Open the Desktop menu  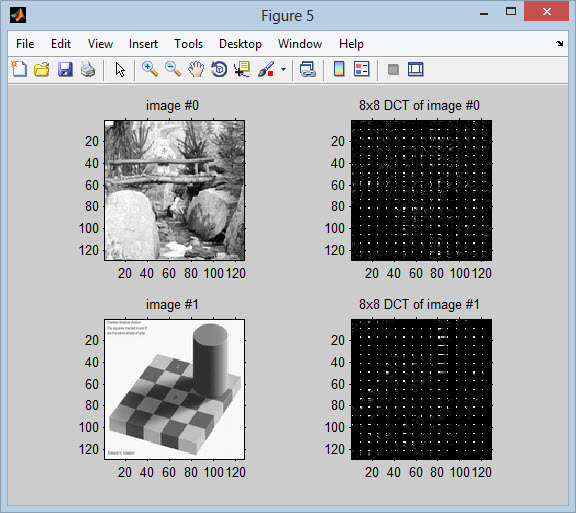pyautogui.click(x=240, y=44)
